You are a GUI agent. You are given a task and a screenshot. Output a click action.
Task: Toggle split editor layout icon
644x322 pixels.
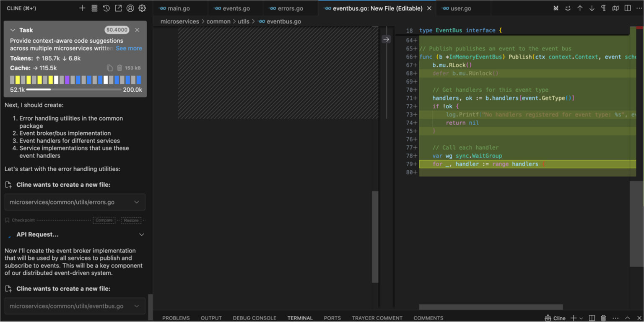pos(627,8)
